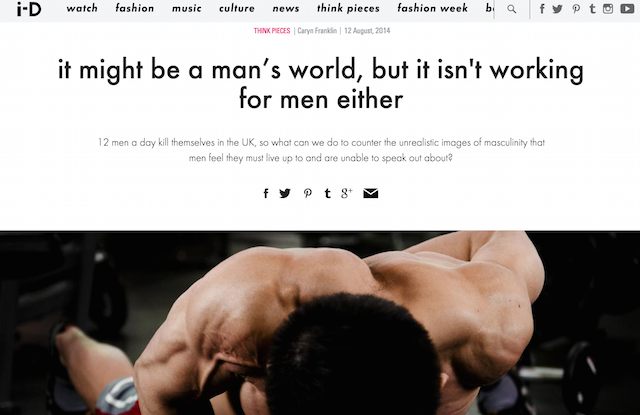Tweet this article using the share icon
The height and width of the screenshot is (415, 640).
(285, 193)
